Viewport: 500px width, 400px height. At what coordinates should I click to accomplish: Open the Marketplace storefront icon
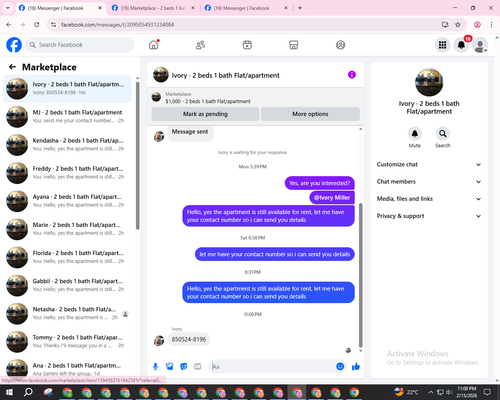[x=294, y=45]
